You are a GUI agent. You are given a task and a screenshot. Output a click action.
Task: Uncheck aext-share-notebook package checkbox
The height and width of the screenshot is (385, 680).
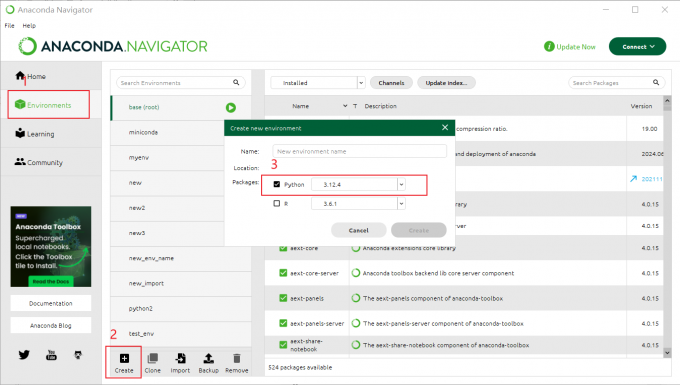(x=283, y=345)
